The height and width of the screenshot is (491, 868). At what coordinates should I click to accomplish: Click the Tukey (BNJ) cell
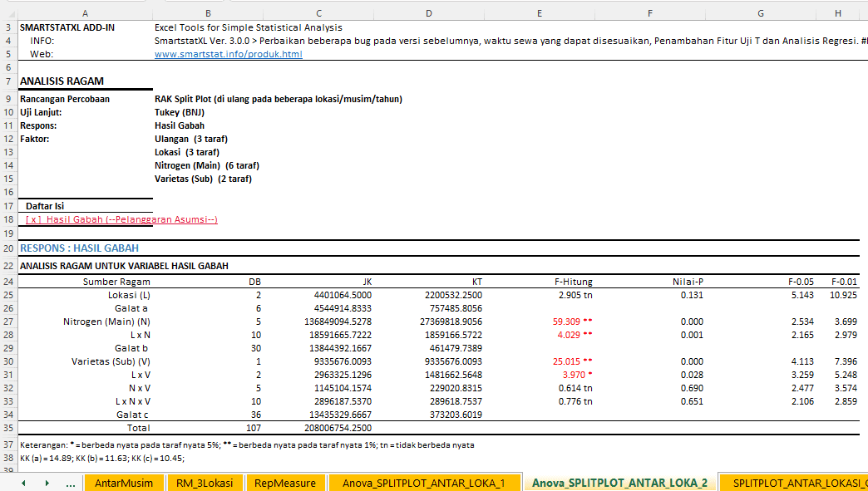coord(179,111)
